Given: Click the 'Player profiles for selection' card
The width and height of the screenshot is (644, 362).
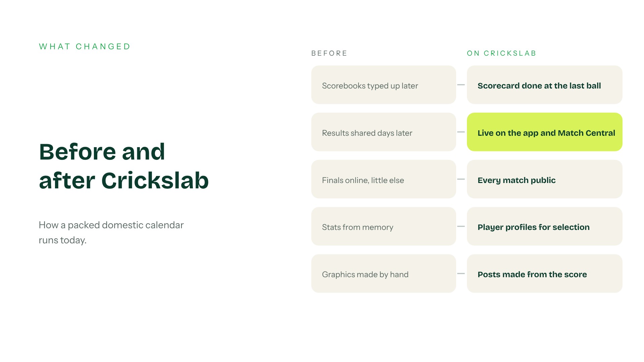Looking at the screenshot, I should pyautogui.click(x=544, y=226).
